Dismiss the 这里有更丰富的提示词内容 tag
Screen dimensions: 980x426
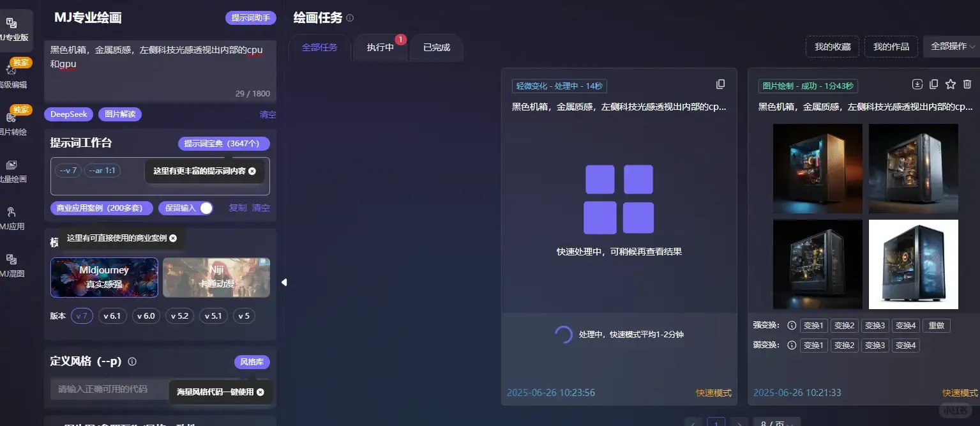252,171
